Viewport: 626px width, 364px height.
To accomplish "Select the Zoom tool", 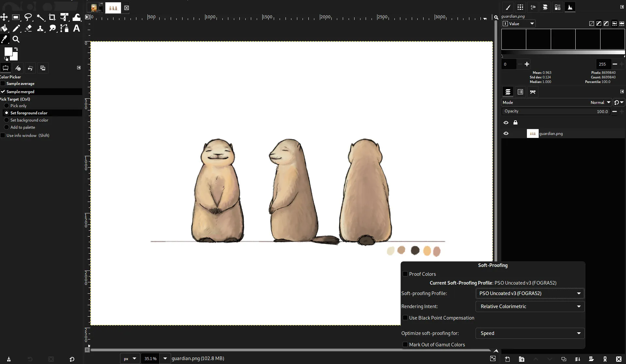I will [x=16, y=39].
